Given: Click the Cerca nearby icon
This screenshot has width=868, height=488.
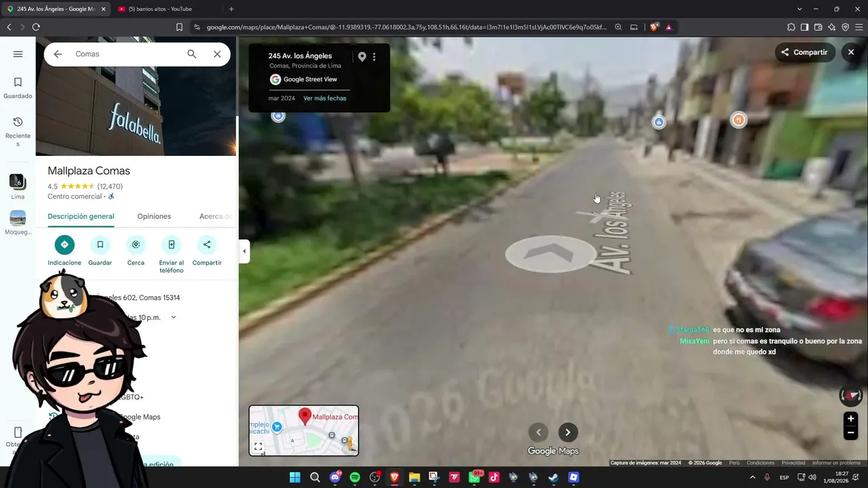Looking at the screenshot, I should [136, 245].
